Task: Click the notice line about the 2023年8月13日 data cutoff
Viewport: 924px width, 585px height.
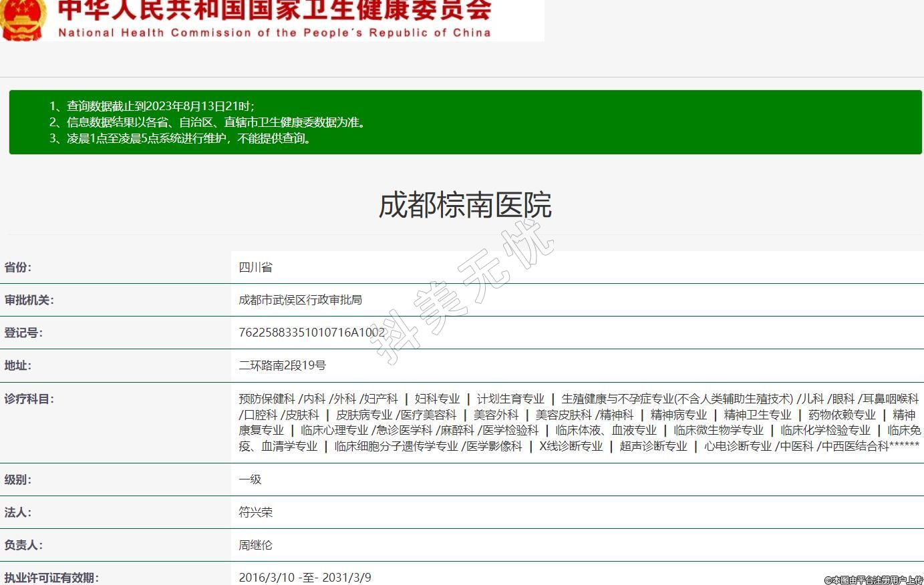Action: [152, 106]
